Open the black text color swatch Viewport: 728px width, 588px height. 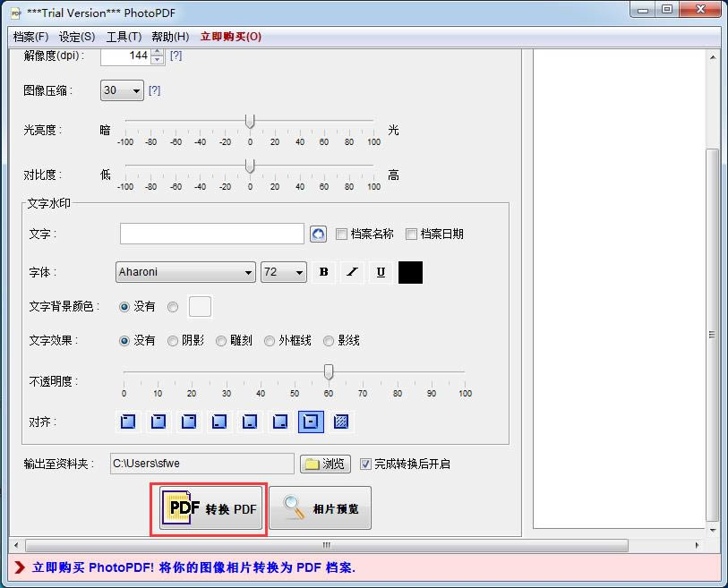tap(410, 272)
